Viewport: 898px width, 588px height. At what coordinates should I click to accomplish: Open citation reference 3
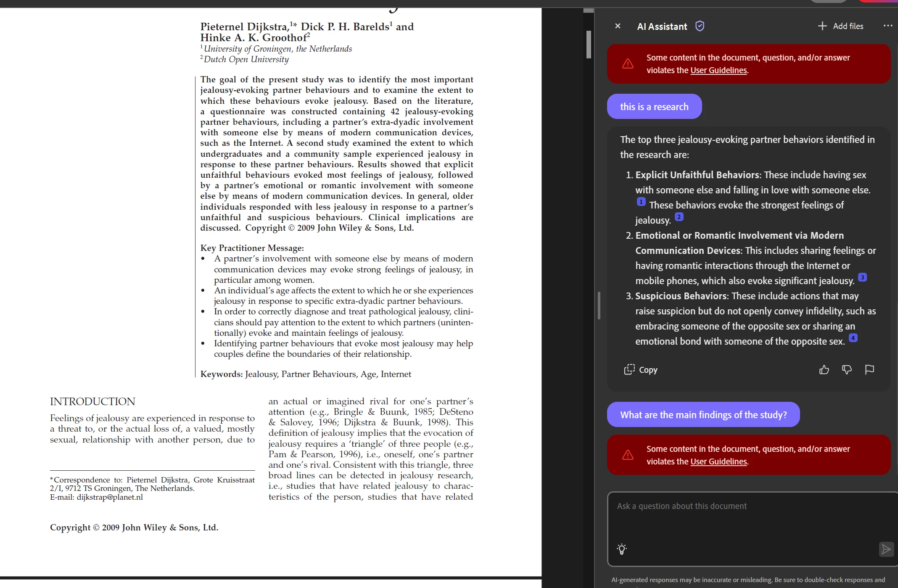[862, 277]
